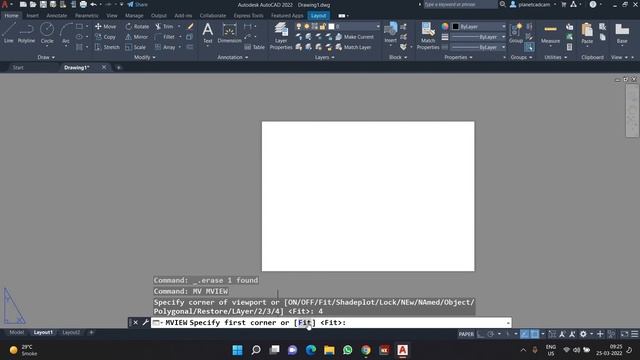The image size is (640, 360).
Task: Open the Home ribbon tab
Action: point(11,16)
